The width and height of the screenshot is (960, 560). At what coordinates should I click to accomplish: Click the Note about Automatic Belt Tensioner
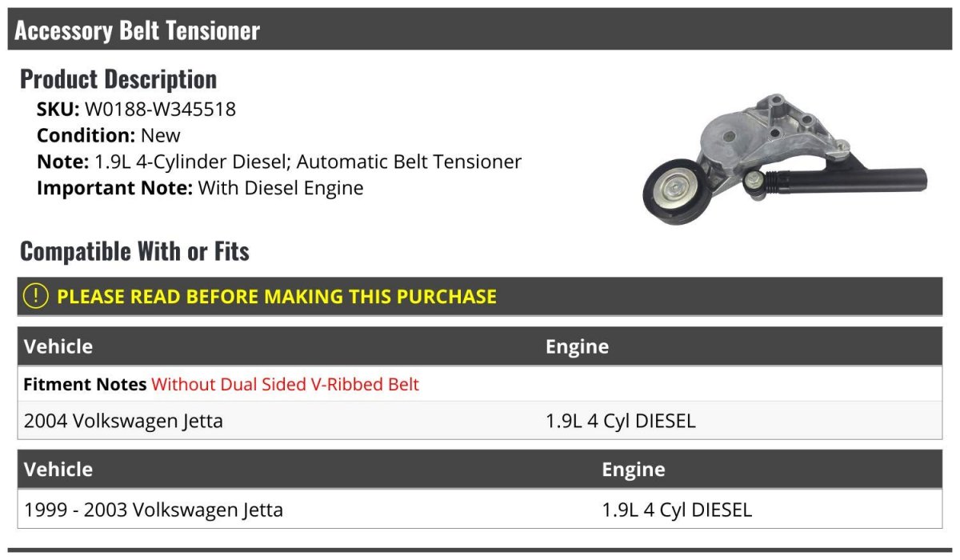279,162
